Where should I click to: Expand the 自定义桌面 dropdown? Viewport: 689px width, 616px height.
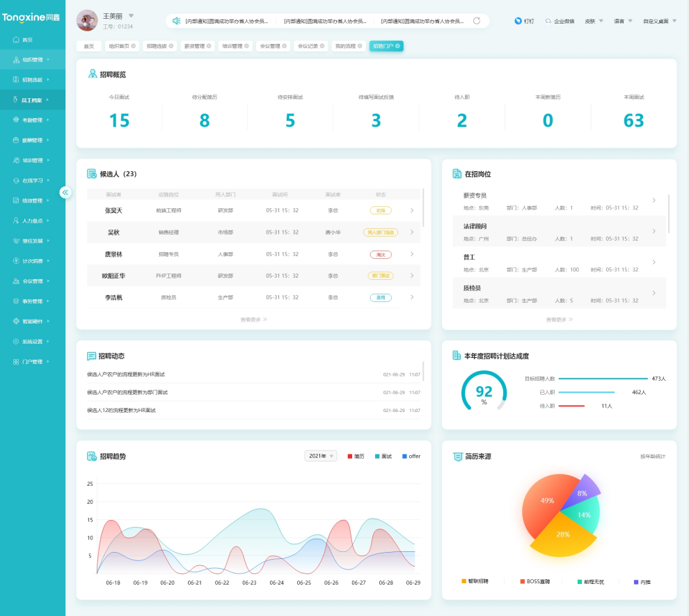(659, 21)
